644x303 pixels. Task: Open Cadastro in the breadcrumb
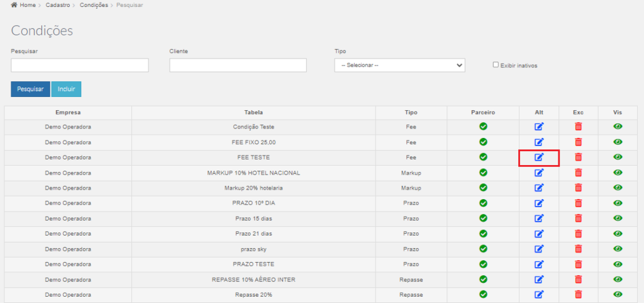(x=57, y=5)
